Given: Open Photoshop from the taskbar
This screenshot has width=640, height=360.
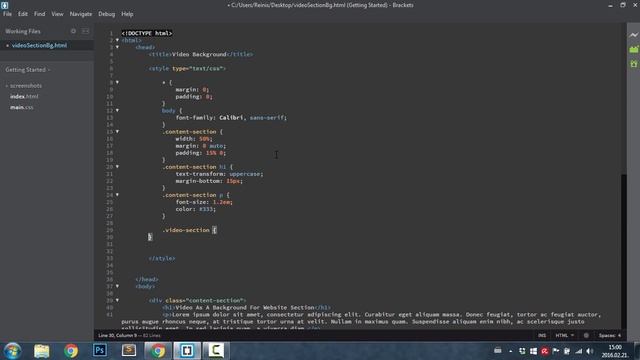Looking at the screenshot, I should click(100, 351).
